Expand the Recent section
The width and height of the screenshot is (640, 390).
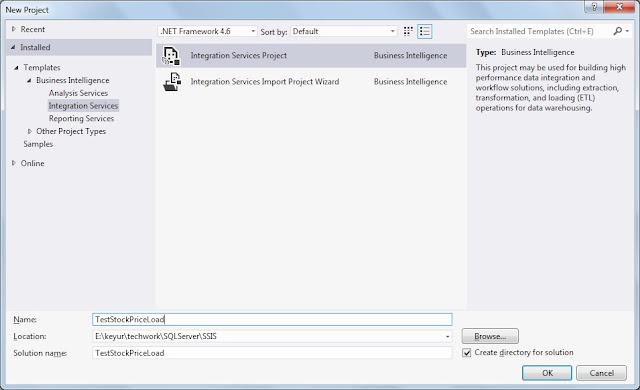(13, 29)
